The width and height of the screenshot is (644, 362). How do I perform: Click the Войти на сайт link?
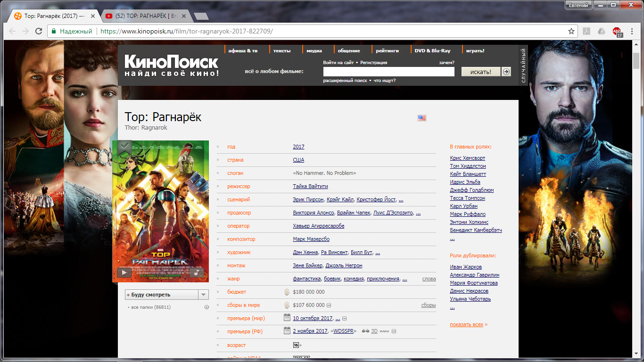(x=338, y=63)
